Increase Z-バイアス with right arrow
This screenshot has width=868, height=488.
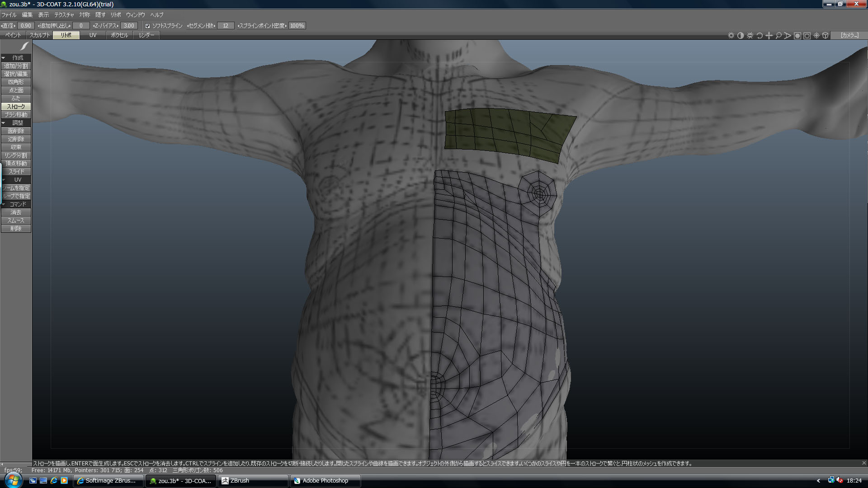[x=118, y=26]
